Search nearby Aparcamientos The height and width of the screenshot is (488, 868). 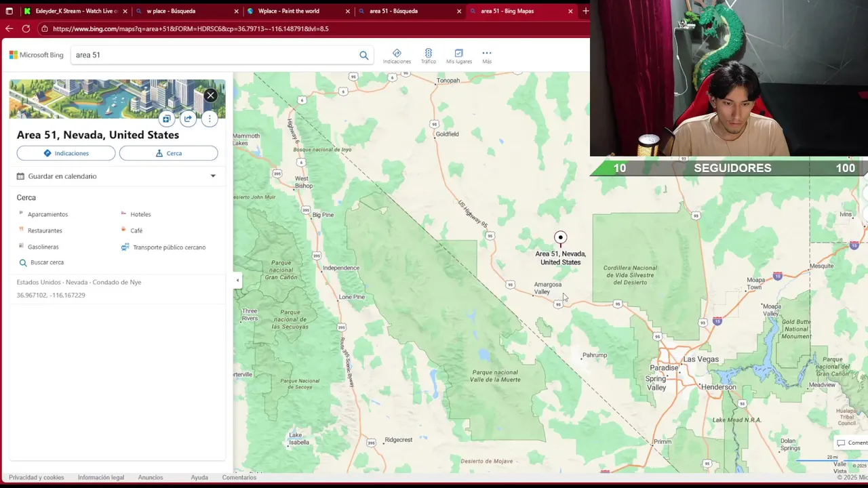pos(47,214)
